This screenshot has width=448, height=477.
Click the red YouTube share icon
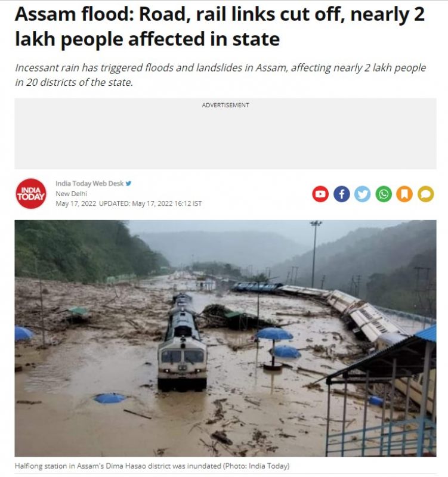320,194
